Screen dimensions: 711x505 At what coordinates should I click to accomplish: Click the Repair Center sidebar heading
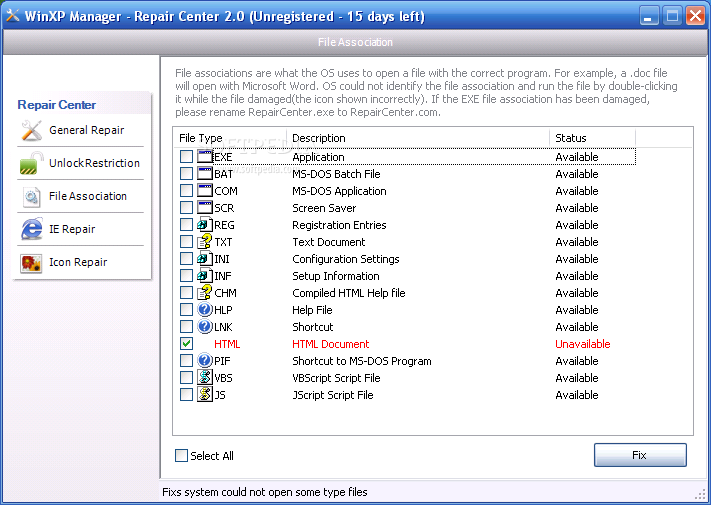tap(57, 105)
